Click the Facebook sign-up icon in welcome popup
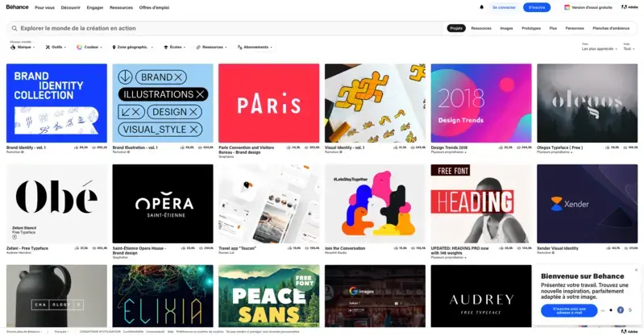644x336 pixels. click(x=620, y=310)
